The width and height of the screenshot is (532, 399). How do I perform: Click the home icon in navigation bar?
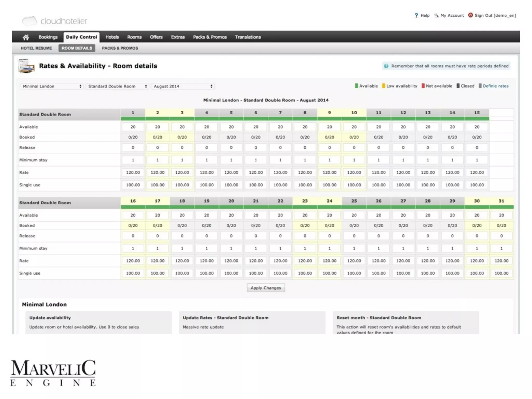pos(25,37)
